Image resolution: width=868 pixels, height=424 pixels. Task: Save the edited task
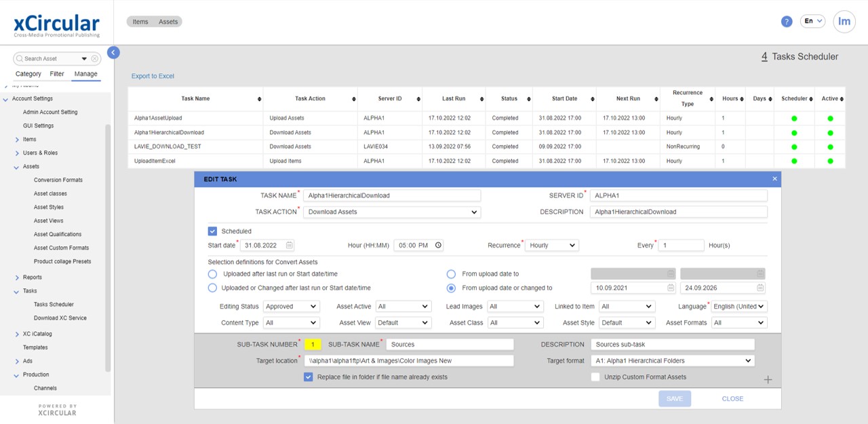[675, 399]
